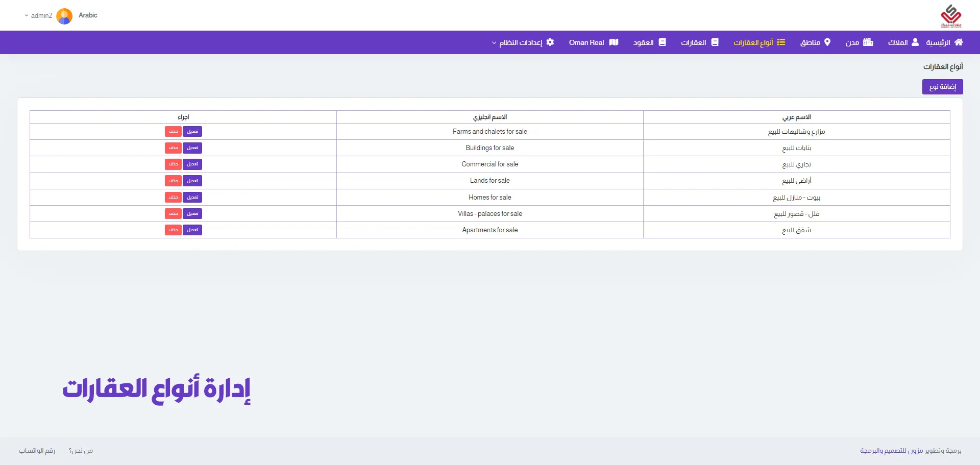Open the العقارات properties menu item

point(699,42)
